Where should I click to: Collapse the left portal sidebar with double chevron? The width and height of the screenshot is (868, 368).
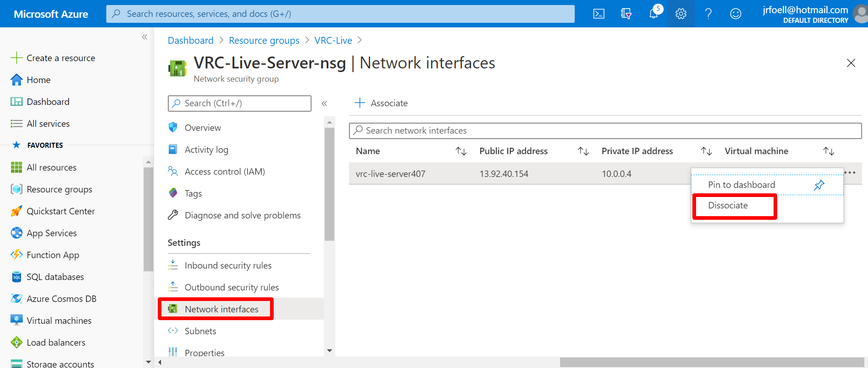coord(145,37)
